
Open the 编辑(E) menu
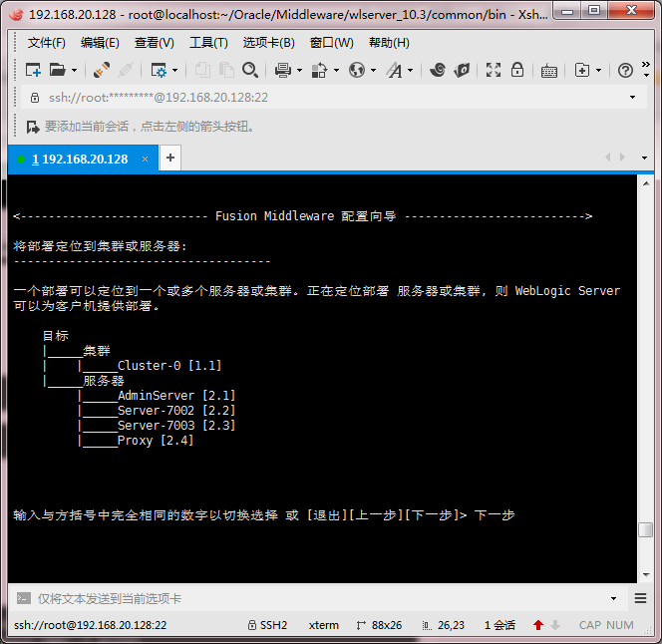click(x=100, y=43)
